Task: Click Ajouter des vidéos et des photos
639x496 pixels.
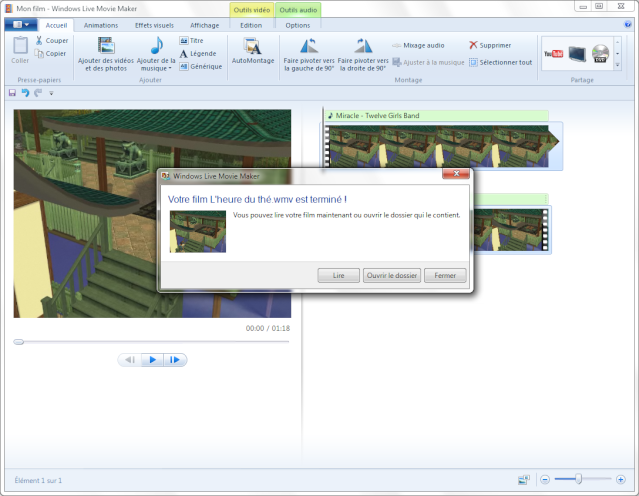Action: click(x=106, y=53)
